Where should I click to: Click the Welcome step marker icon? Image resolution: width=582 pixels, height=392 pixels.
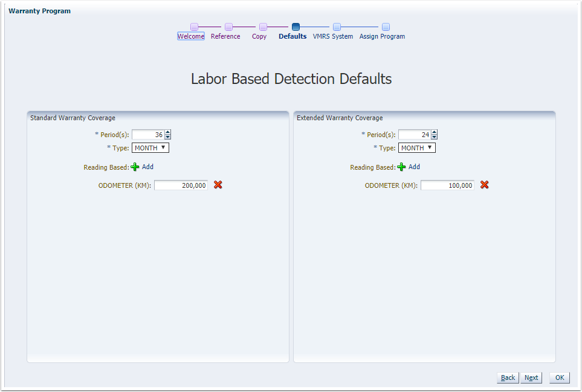pyautogui.click(x=194, y=27)
